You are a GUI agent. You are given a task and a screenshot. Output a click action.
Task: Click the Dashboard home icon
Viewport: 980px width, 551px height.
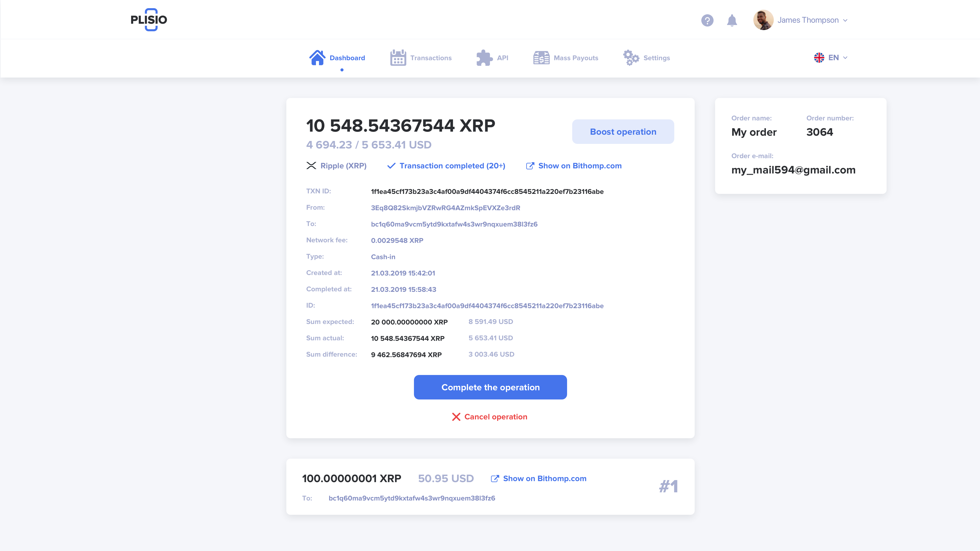316,57
